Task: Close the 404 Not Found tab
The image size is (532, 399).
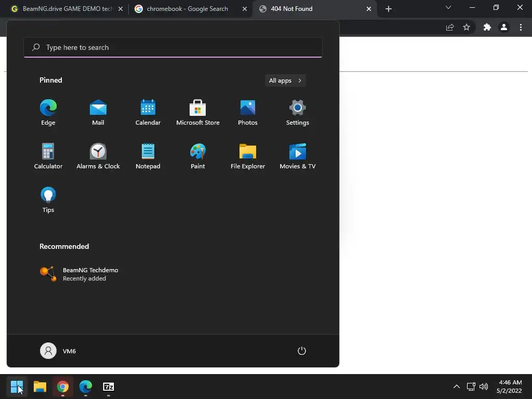Action: (369, 9)
